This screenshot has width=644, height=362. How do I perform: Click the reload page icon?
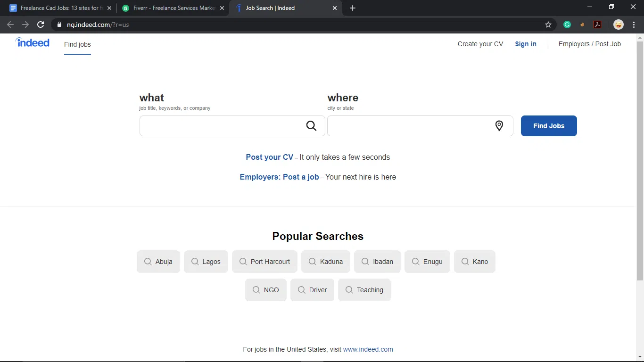(x=41, y=25)
